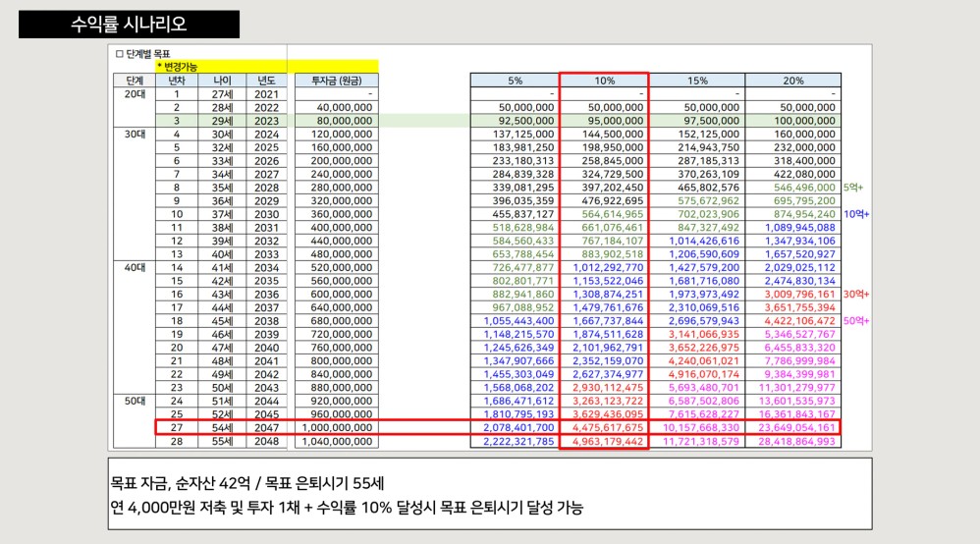Click the 50대 stage label
Viewport: 980px width, 544px height.
point(135,401)
